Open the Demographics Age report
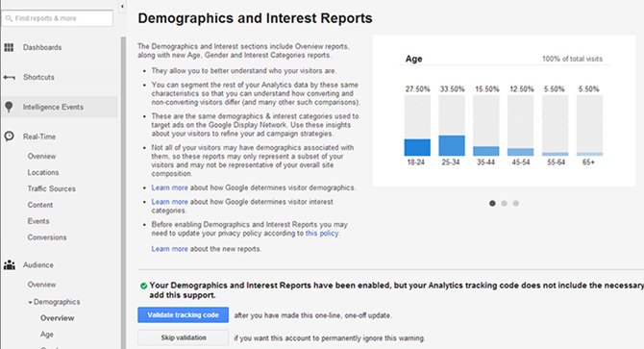This screenshot has height=349, width=644. tap(47, 335)
